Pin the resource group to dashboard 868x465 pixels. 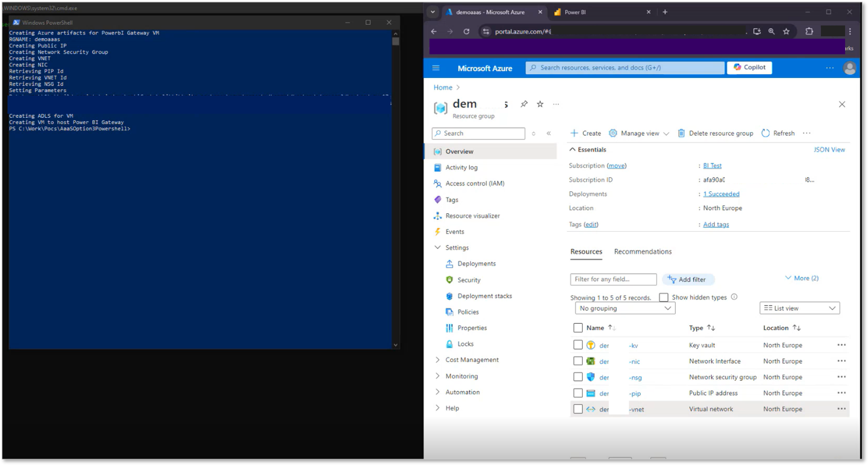[524, 104]
